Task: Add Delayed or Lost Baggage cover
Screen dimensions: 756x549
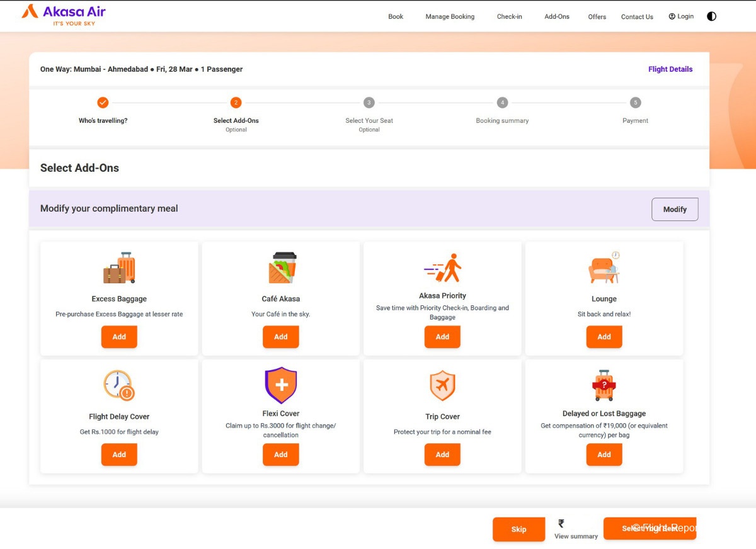Action: (x=604, y=455)
